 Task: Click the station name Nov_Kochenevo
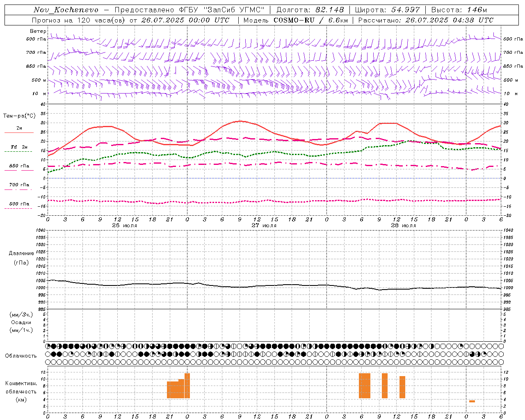click(66, 10)
